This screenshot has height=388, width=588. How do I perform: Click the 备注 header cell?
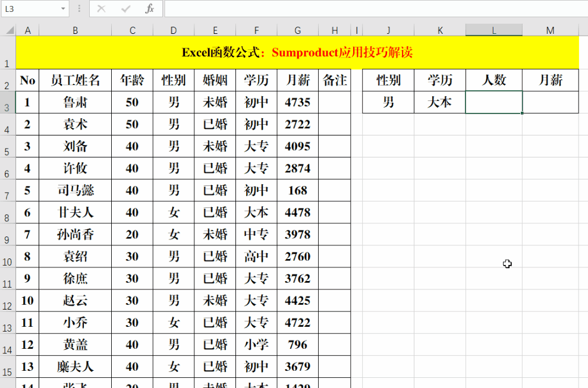click(x=335, y=80)
